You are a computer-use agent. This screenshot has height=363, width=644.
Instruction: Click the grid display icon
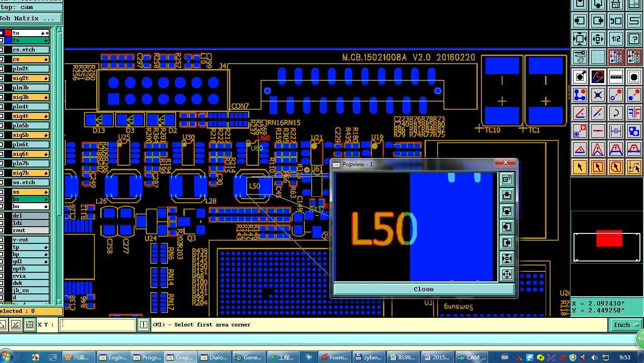[x=598, y=57]
